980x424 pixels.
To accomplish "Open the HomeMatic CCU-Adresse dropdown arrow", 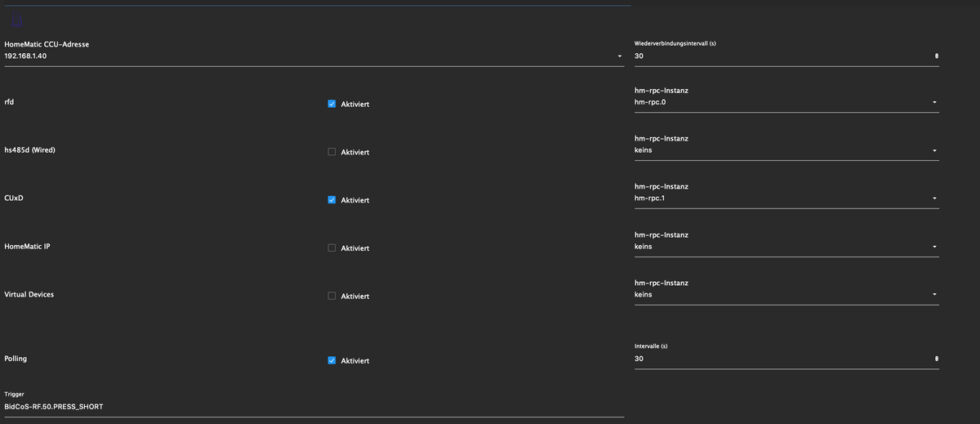I will pos(620,56).
